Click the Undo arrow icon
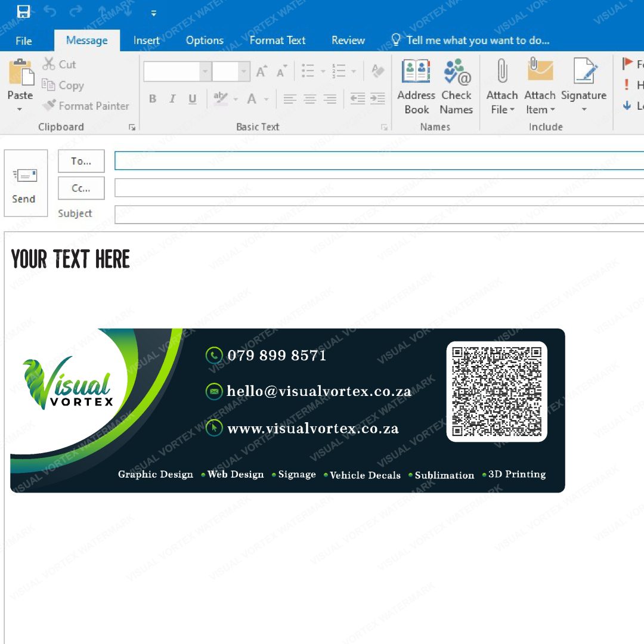This screenshot has width=644, height=644. (49, 11)
